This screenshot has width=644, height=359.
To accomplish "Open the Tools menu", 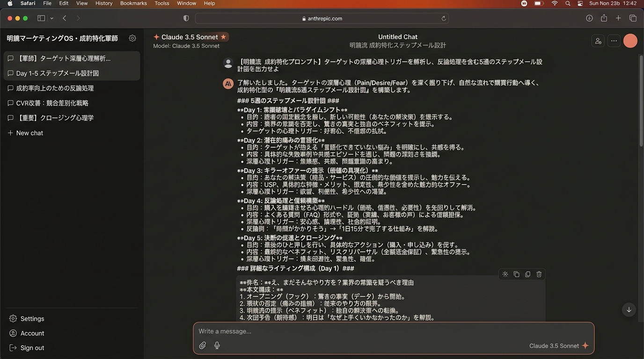I will [x=162, y=3].
